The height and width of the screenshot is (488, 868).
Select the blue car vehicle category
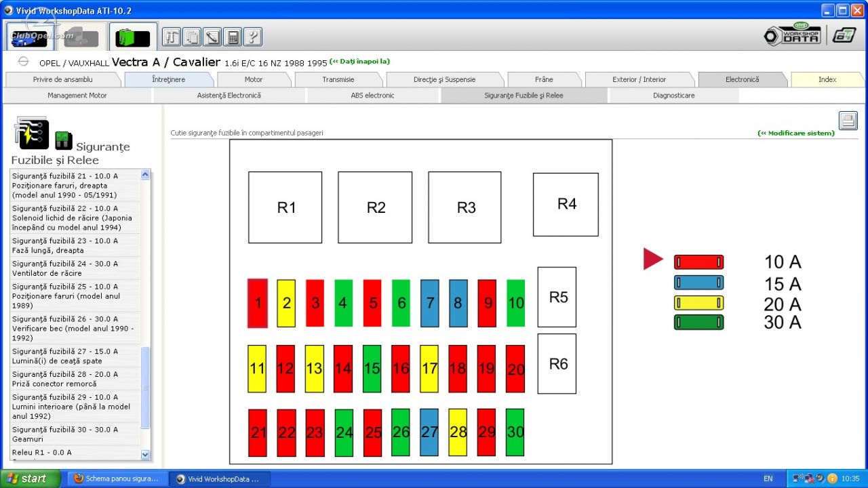click(x=31, y=37)
